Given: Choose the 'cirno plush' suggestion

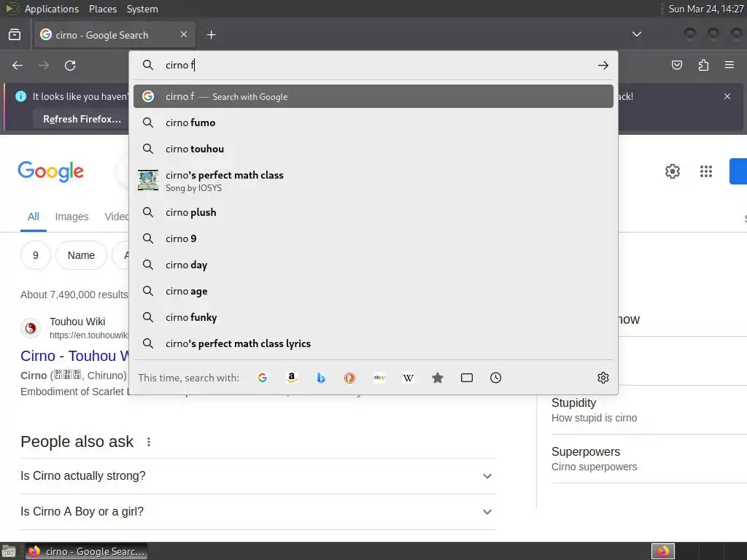Looking at the screenshot, I should click(373, 212).
